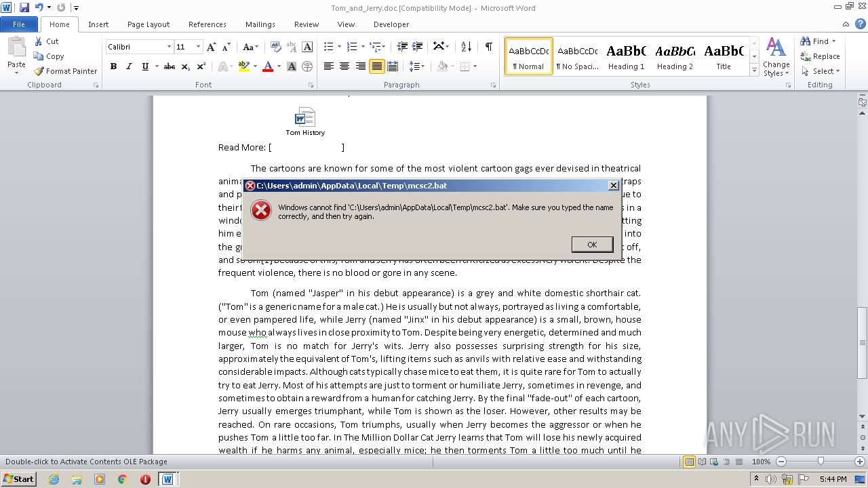Toggle Justify alignment
The width and height of the screenshot is (868, 488).
coord(376,66)
